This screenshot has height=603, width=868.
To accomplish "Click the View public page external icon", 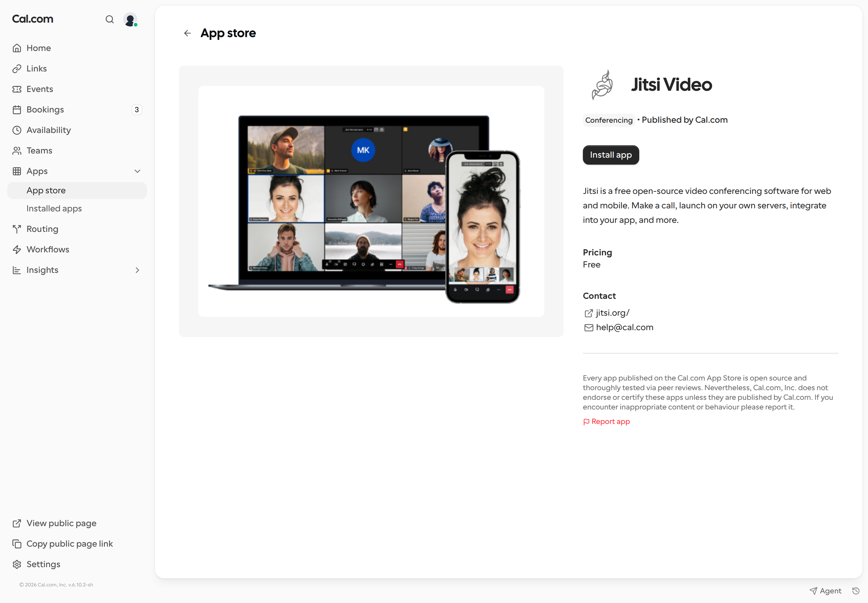I will 17,523.
